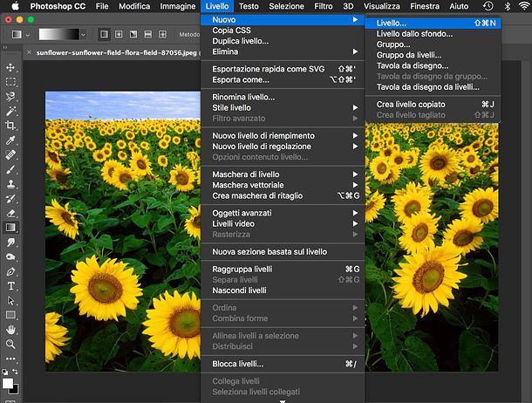Choose the angle gradient style
Image resolution: width=532 pixels, height=403 pixels.
[133, 34]
